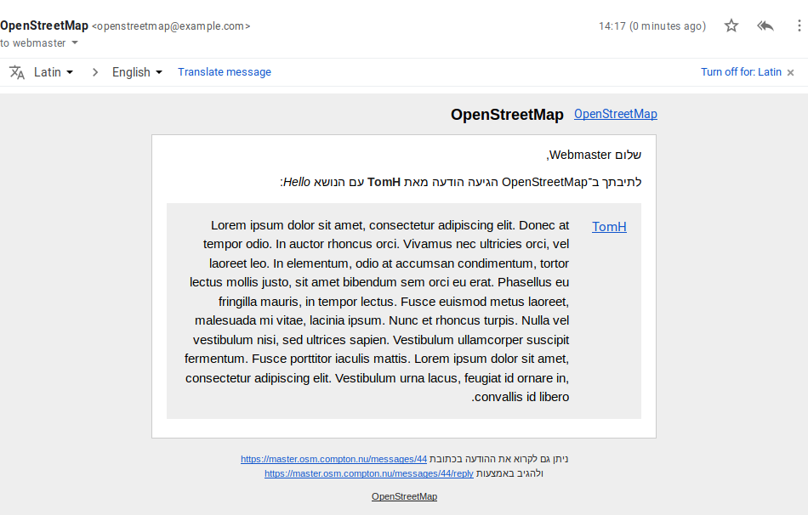Viewport: 808px width, 532px height.
Task: Open the messages/44/reply URL link
Action: pos(368,473)
